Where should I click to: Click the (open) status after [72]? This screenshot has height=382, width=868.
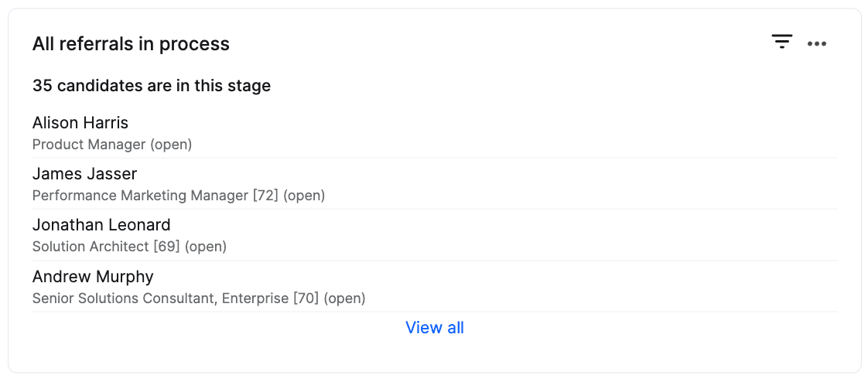[304, 196]
